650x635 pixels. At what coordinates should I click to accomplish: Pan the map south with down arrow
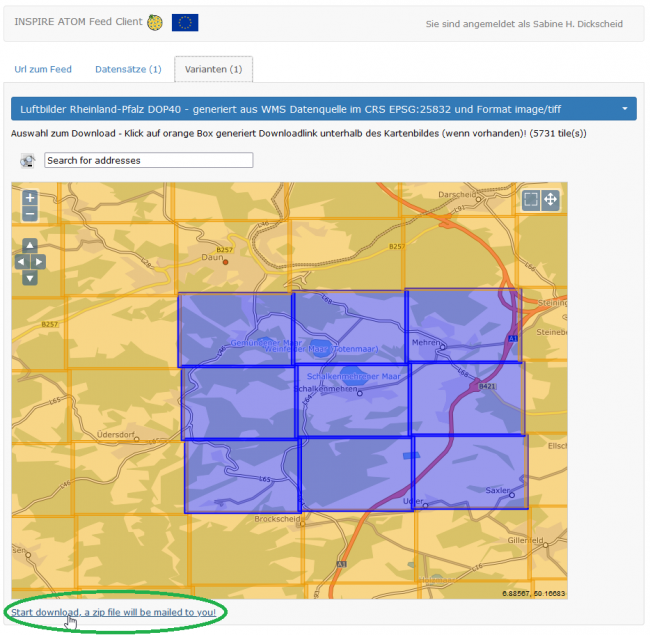pos(30,278)
